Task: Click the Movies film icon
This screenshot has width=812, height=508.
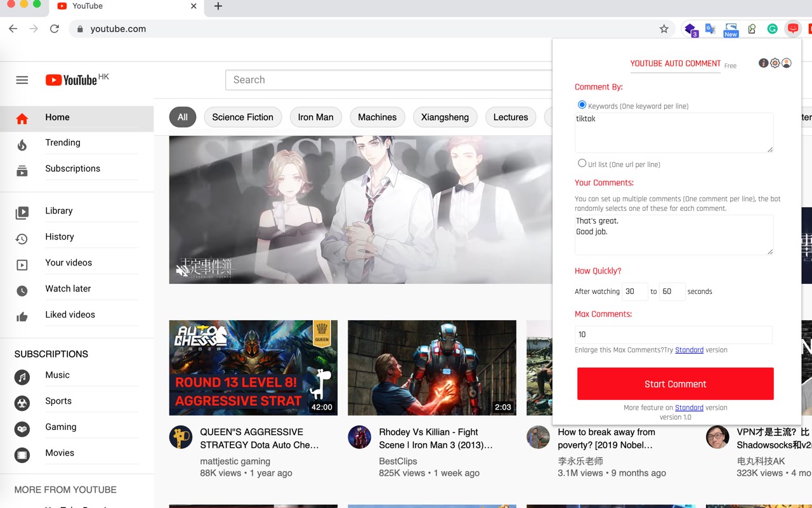Action: point(22,455)
